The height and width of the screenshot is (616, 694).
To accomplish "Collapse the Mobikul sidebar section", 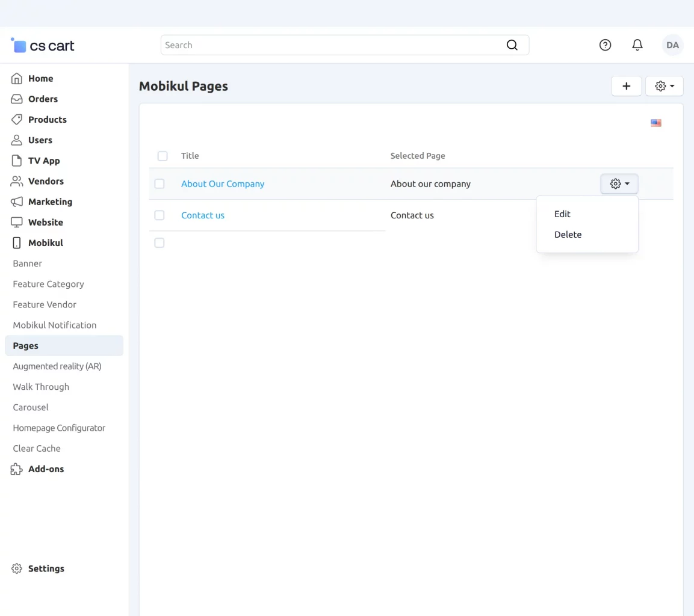I will coord(45,243).
